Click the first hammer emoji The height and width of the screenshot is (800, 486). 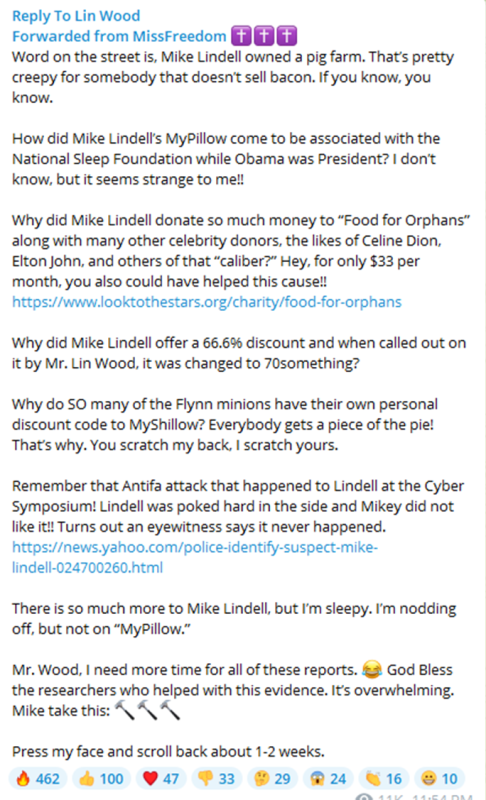pyautogui.click(x=124, y=710)
